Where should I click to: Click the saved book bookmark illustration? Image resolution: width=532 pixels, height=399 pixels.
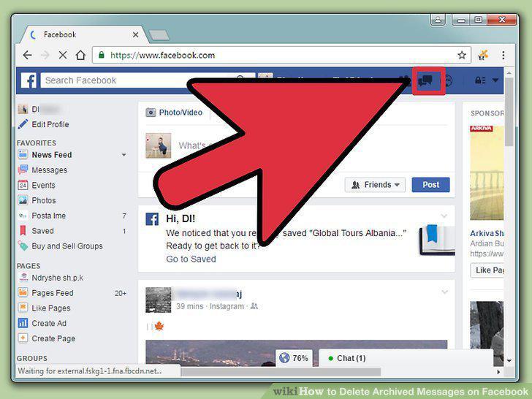click(437, 240)
